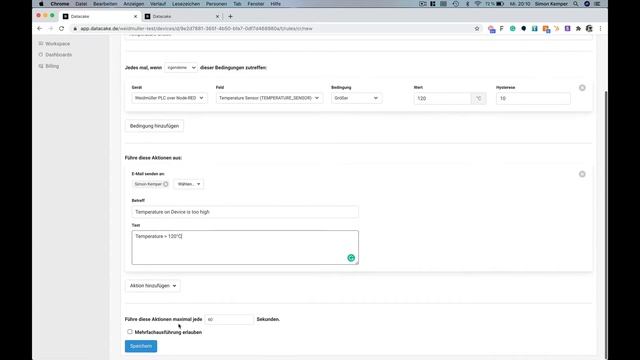The width and height of the screenshot is (640, 360).
Task: Open the Hilfe menu
Action: (276, 4)
